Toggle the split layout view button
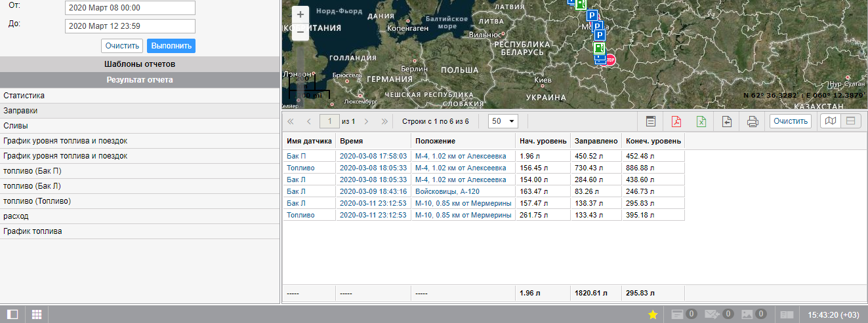868x323 pixels. click(x=850, y=121)
